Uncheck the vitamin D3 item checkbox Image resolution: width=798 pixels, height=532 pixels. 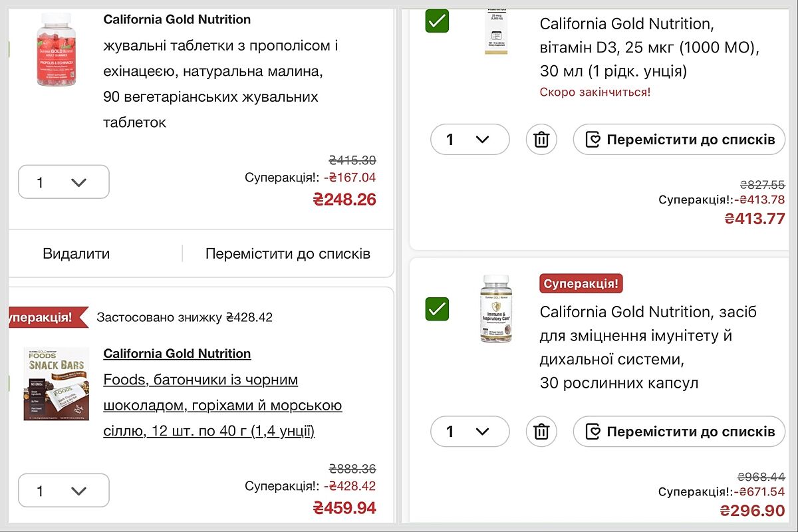coord(437,21)
